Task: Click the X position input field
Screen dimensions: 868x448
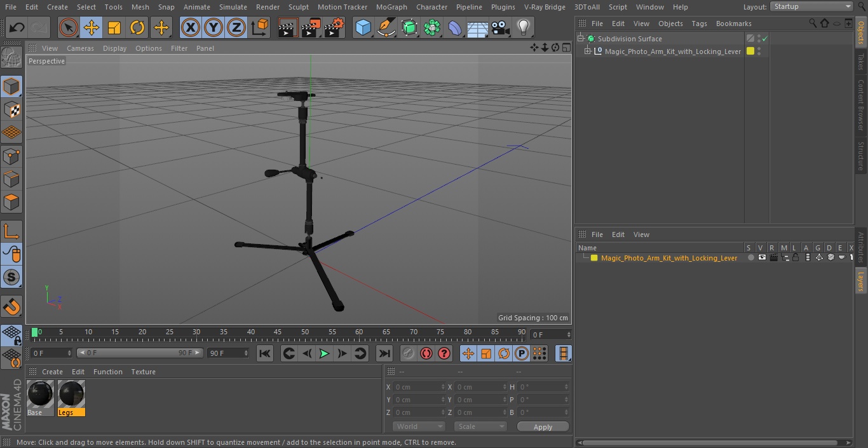Action: pos(419,387)
